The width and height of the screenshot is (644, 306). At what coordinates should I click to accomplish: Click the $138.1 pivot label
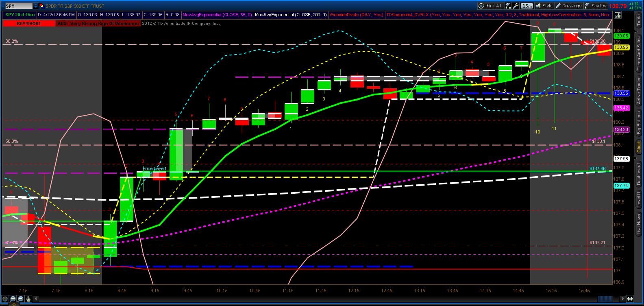[598, 141]
